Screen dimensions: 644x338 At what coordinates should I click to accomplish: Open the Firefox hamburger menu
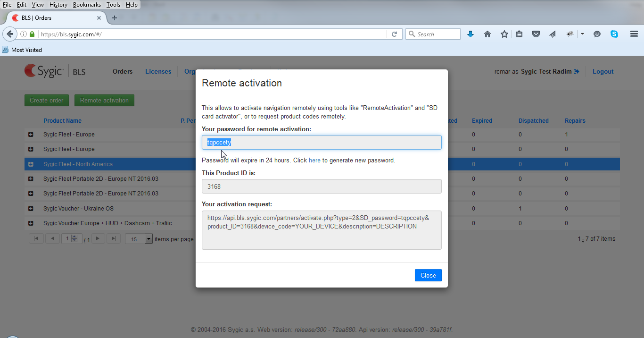(634, 34)
